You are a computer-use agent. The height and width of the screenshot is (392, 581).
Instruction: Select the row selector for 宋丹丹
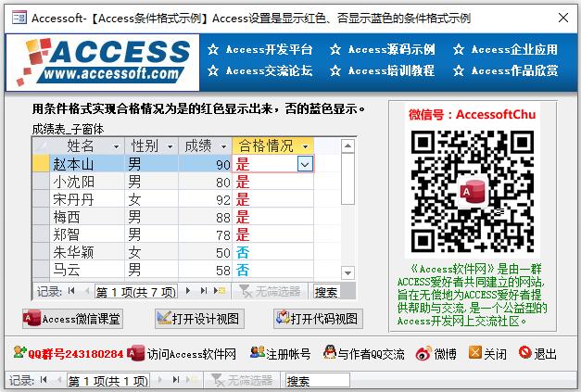tap(41, 199)
